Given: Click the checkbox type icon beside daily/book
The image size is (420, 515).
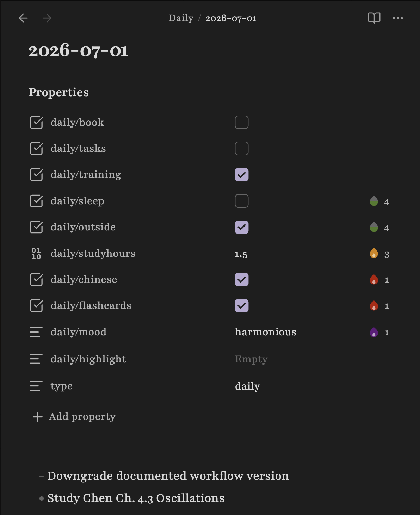Looking at the screenshot, I should pyautogui.click(x=36, y=122).
